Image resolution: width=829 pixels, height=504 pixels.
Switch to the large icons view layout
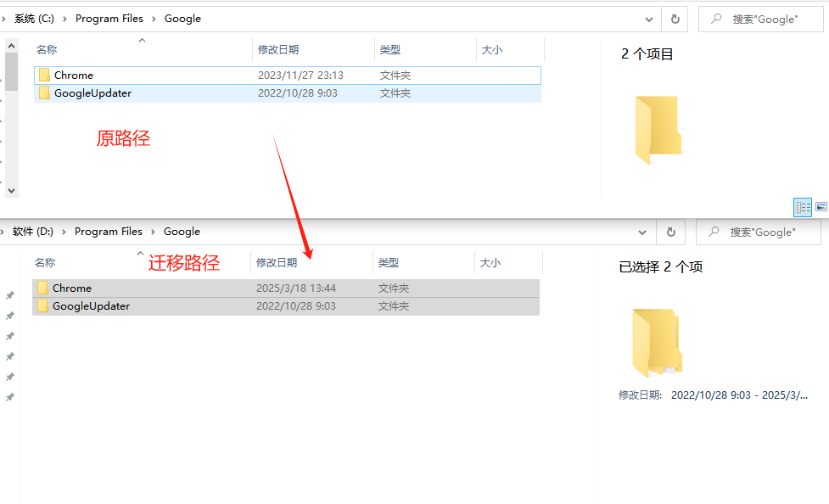[x=821, y=207]
